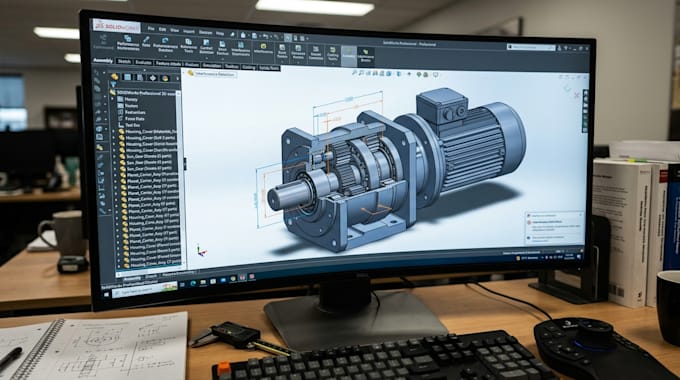Click the feature tree scrollbar up arrow
Screen dimensions: 680x380
pos(179,93)
